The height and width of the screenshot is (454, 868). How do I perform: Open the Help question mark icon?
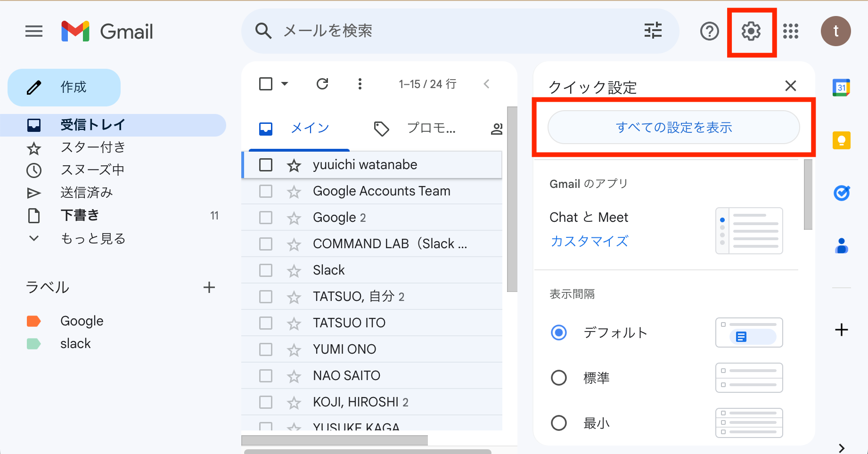709,32
